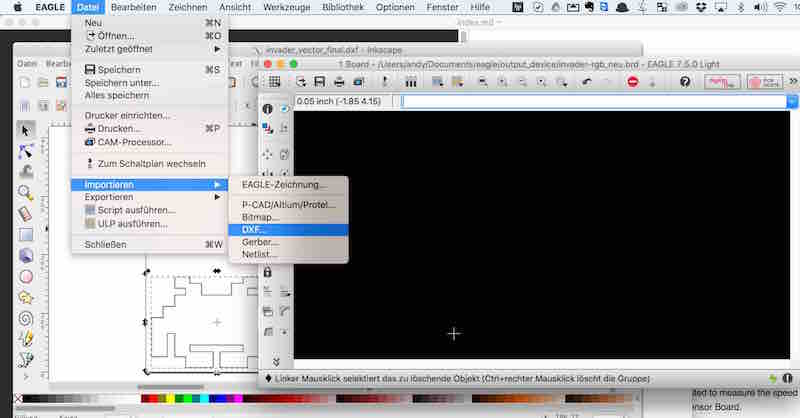The image size is (800, 418).
Task: Click the Display layers tool icon
Action: [x=267, y=128]
